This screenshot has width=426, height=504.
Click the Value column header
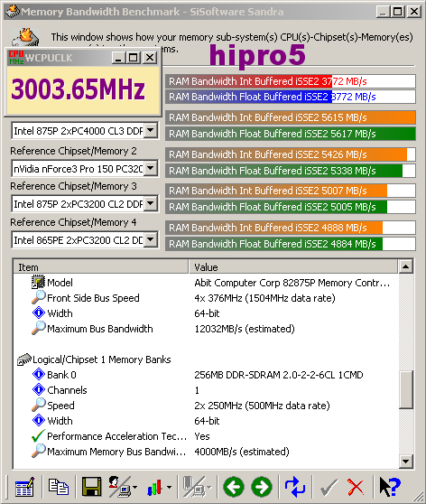(293, 267)
